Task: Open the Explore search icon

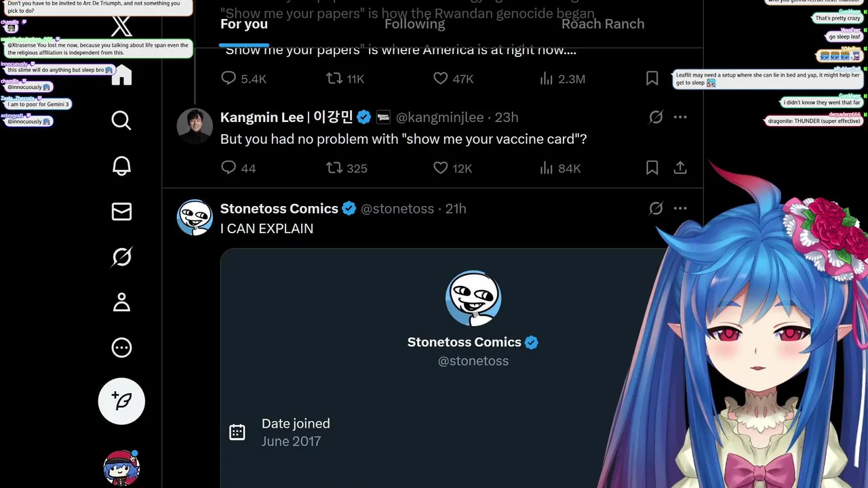Action: point(121,121)
